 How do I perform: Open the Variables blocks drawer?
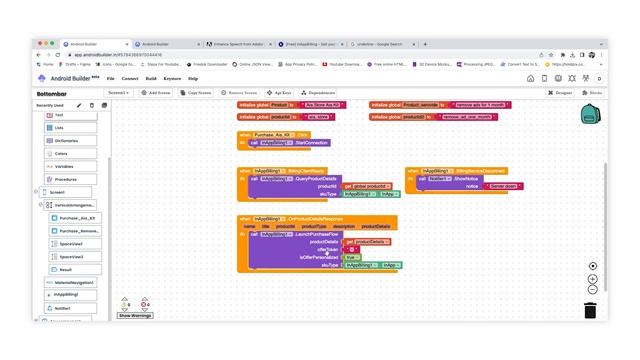pyautogui.click(x=71, y=167)
